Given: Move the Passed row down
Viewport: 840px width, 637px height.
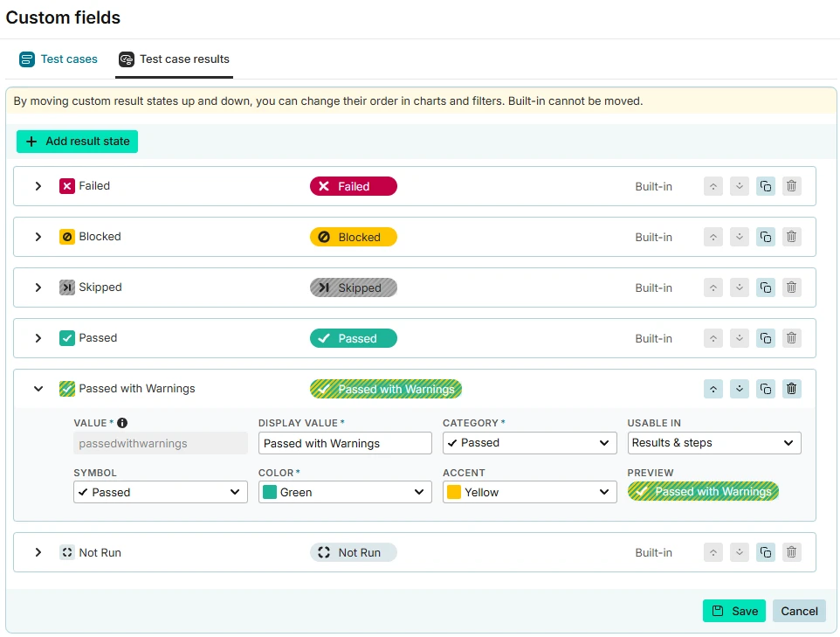Looking at the screenshot, I should pyautogui.click(x=740, y=338).
